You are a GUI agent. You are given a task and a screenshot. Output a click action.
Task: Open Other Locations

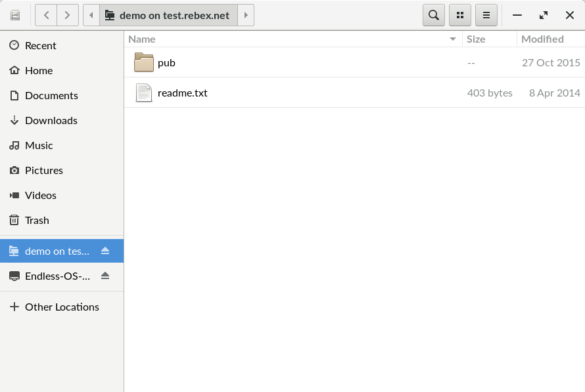[x=62, y=307]
